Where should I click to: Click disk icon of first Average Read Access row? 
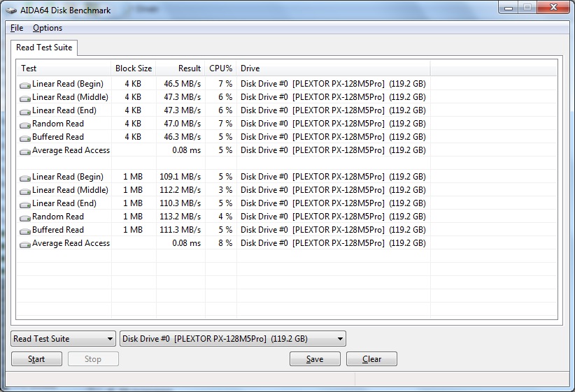tap(25, 152)
